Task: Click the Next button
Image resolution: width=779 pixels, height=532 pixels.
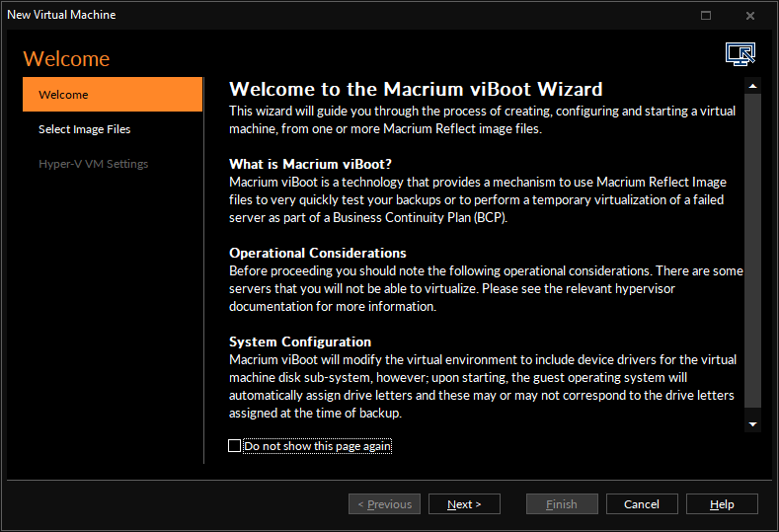Action: pyautogui.click(x=464, y=504)
